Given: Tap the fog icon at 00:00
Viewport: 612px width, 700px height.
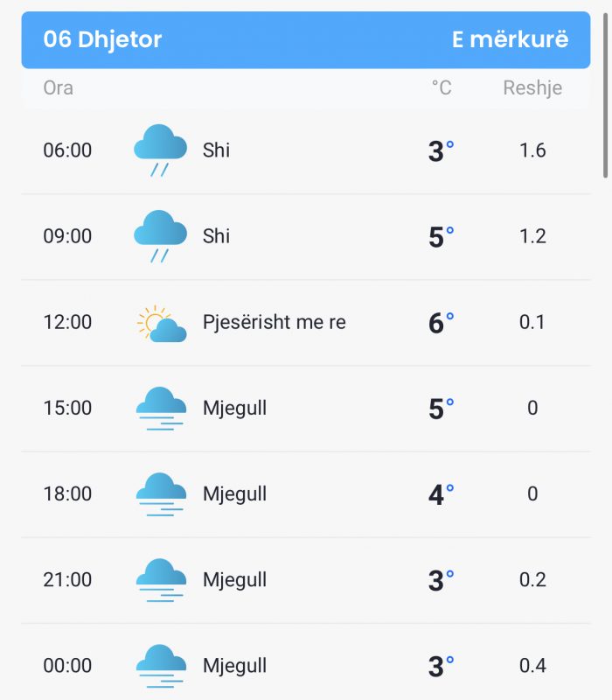Looking at the screenshot, I should click(161, 666).
